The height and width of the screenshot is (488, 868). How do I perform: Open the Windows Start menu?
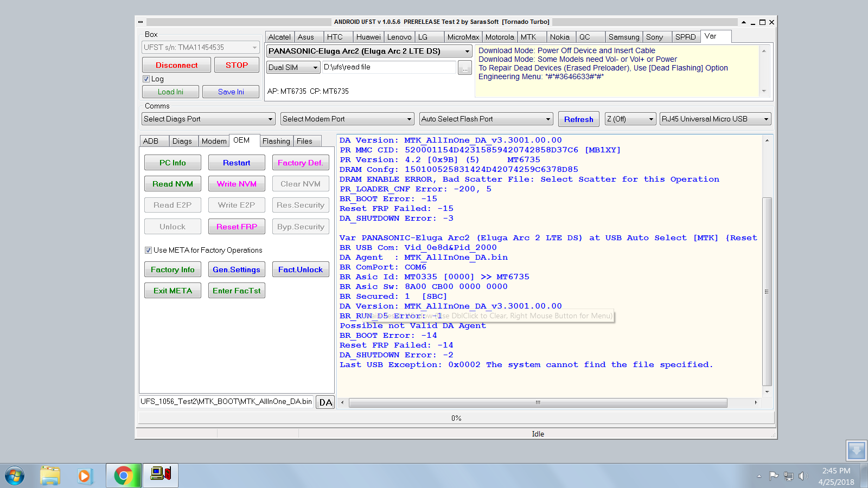tap(15, 476)
